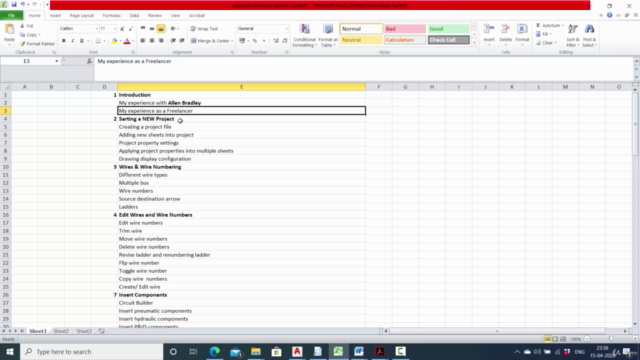The width and height of the screenshot is (640, 360).
Task: Switch to Sheet2 worksheet tab
Action: (x=61, y=331)
